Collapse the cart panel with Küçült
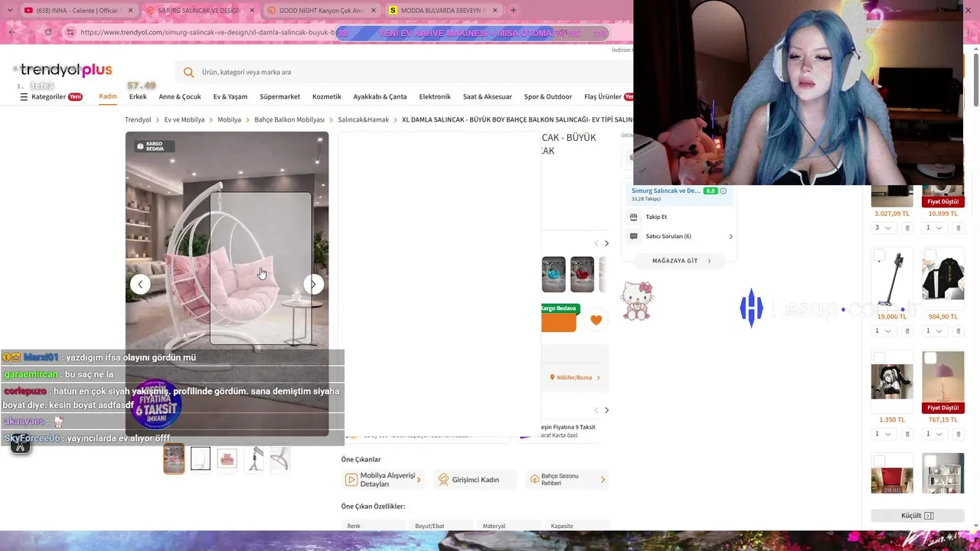This screenshot has height=551, width=980. [916, 516]
